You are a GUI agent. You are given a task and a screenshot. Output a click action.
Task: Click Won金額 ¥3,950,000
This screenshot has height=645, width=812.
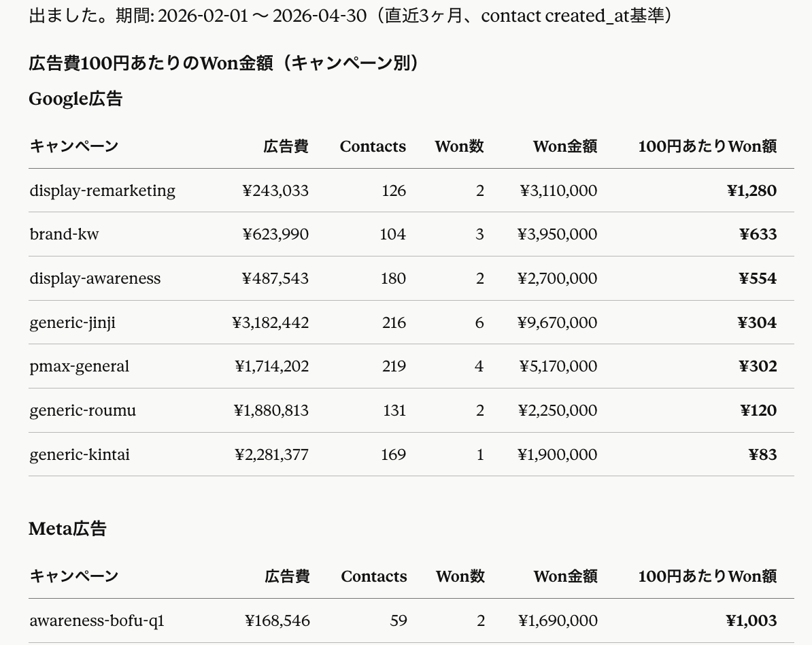tap(557, 234)
